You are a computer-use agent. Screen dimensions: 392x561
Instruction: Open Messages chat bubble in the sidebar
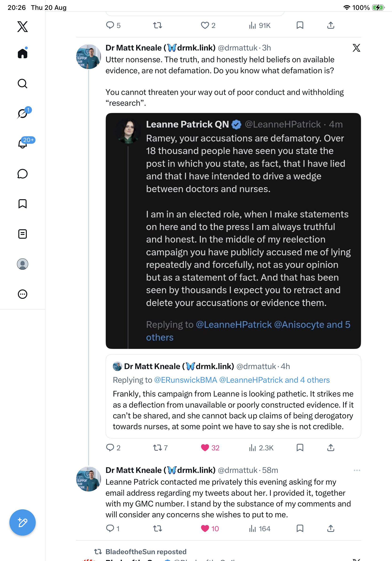click(x=23, y=174)
